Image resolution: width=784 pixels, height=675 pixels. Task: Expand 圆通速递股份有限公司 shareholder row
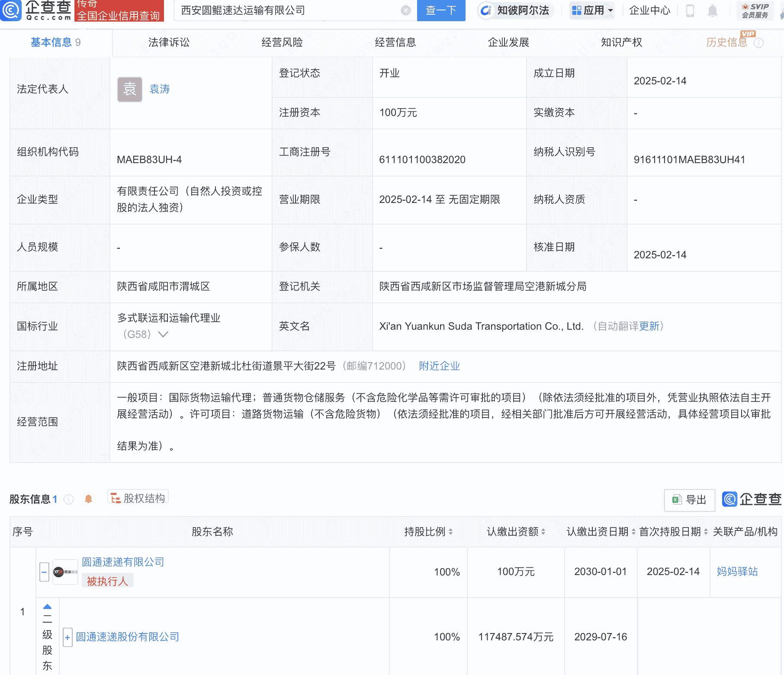click(67, 637)
